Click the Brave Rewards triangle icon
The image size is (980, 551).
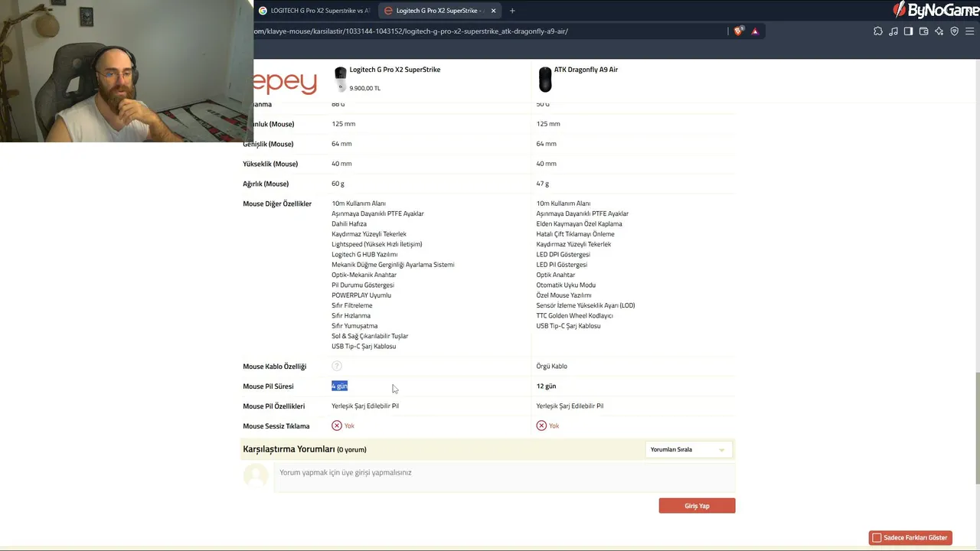pyautogui.click(x=755, y=31)
